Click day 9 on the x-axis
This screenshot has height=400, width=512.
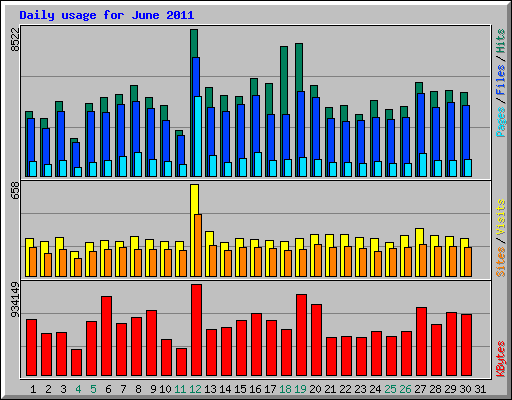[x=153, y=389]
